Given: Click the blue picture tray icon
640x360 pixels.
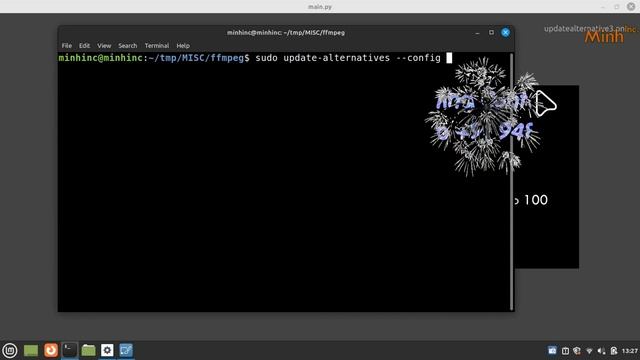Looking at the screenshot, I should click(x=552, y=351).
